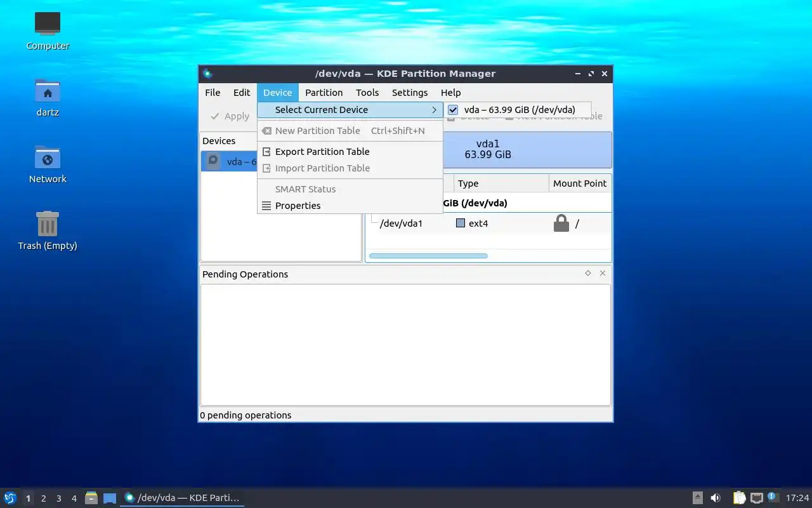This screenshot has height=508, width=812.
Task: Open the Edit menu
Action: (x=242, y=93)
